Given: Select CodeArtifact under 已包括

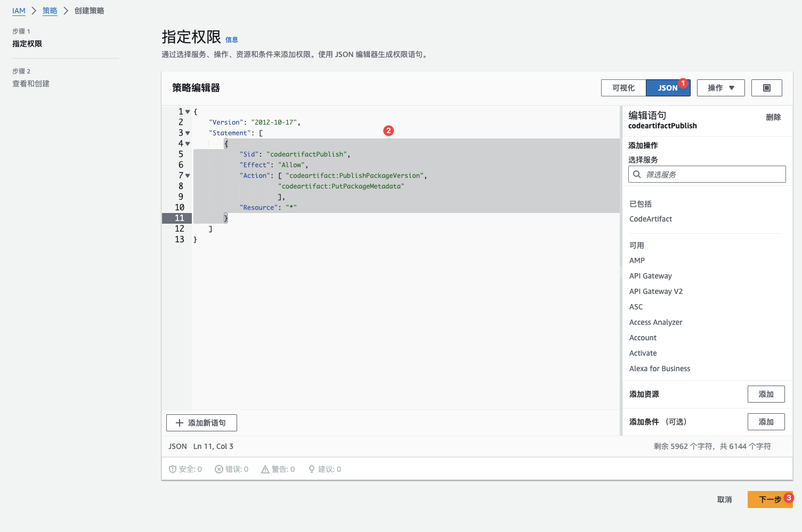Looking at the screenshot, I should [651, 219].
